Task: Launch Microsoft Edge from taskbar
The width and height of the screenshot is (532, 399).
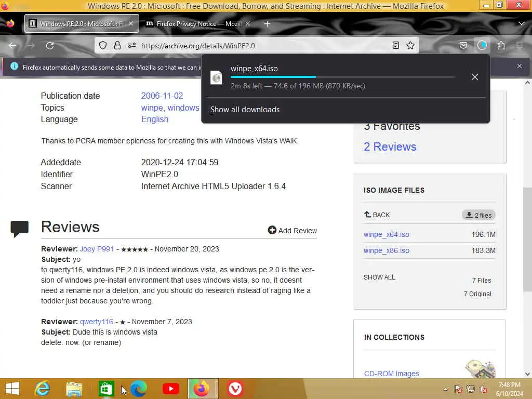Action: [139, 389]
